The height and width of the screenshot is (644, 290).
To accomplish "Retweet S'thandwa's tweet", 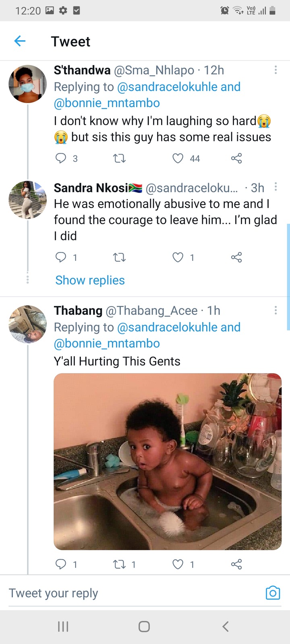I will [119, 159].
